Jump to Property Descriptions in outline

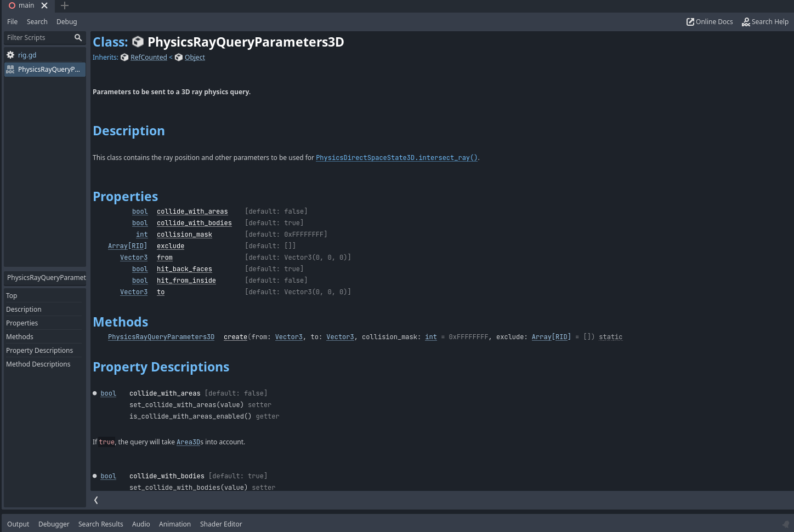tap(43, 351)
